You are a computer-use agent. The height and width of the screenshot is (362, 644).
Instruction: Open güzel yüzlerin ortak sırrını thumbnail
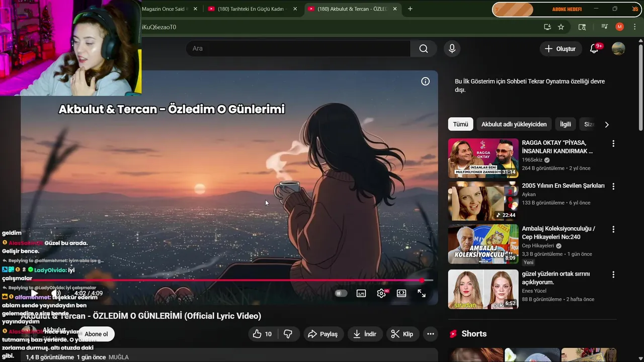coord(483,289)
